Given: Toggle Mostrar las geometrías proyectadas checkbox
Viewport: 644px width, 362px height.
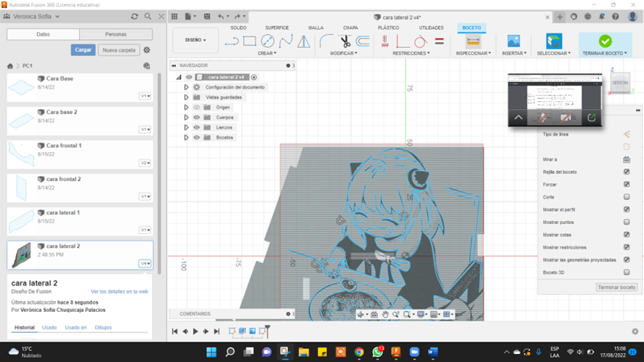Looking at the screenshot, I should pyautogui.click(x=627, y=260).
